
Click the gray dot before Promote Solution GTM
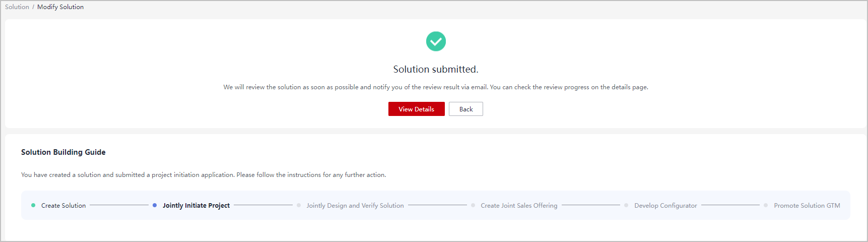pos(766,205)
